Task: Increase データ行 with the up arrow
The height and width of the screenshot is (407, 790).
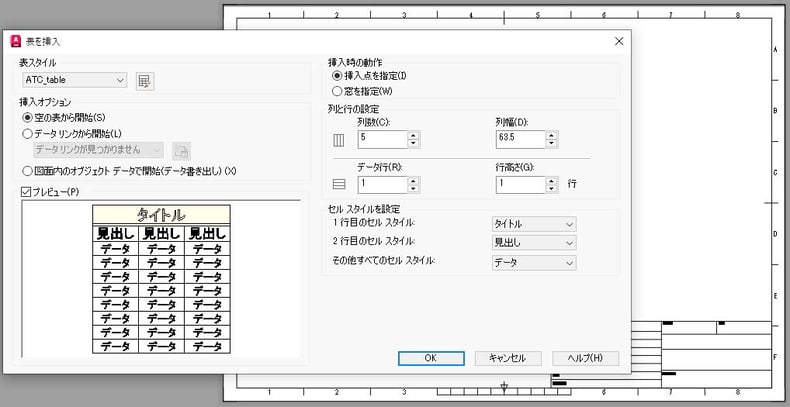Action: click(414, 180)
